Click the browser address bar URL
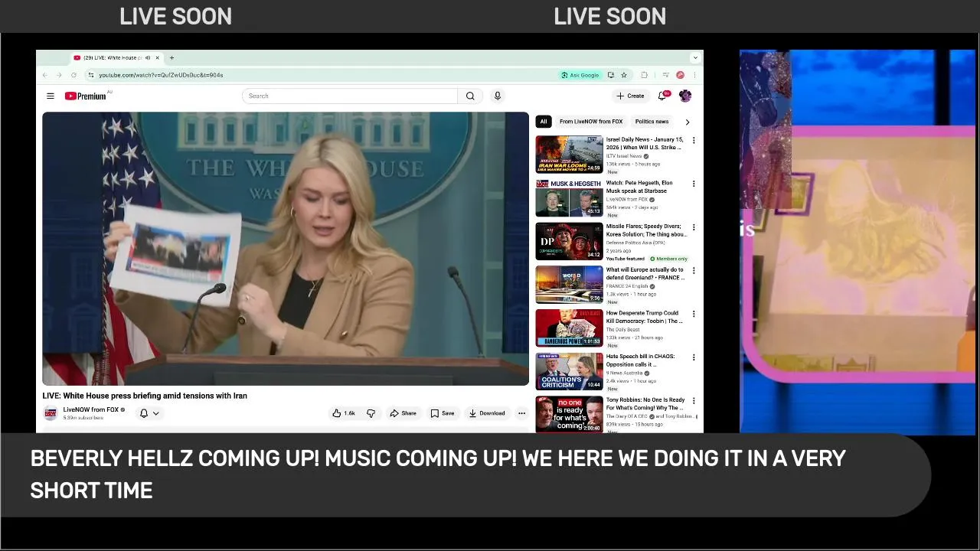Screen dimensions: 980x551 (x=161, y=75)
